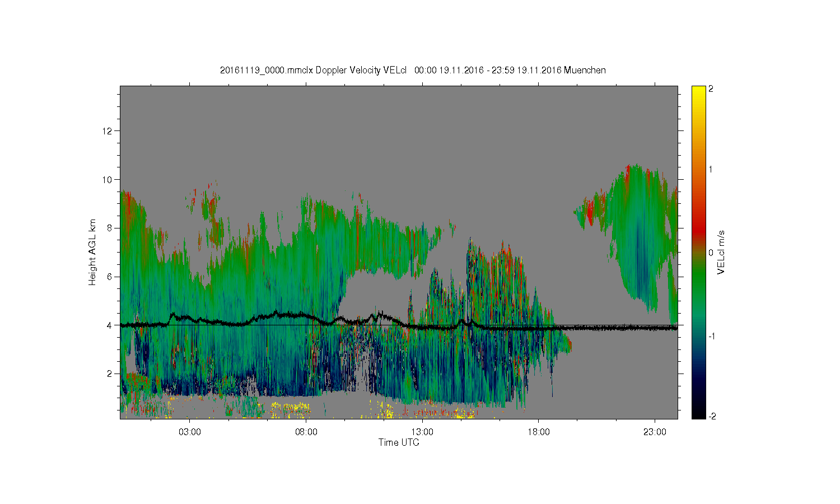
Task: Click the 'Time UTC' axis label
Action: [x=399, y=442]
